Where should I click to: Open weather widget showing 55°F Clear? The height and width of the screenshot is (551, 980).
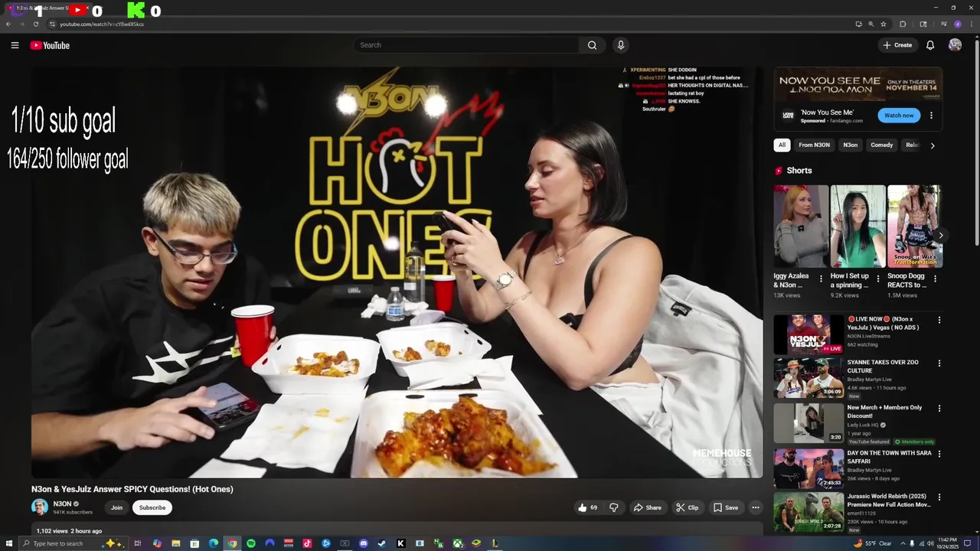click(x=872, y=543)
